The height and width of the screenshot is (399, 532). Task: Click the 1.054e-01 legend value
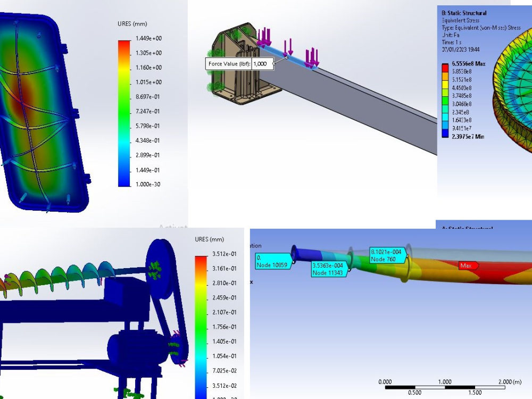coord(225,356)
